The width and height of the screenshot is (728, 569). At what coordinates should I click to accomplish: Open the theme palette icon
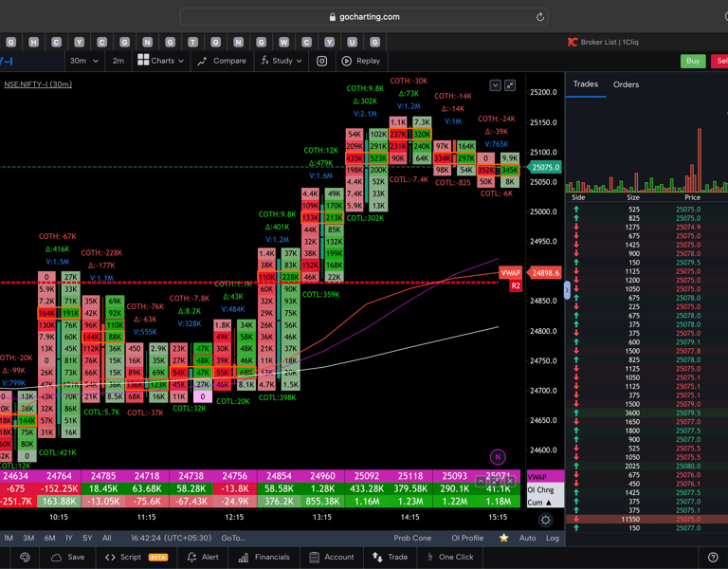[x=25, y=557]
